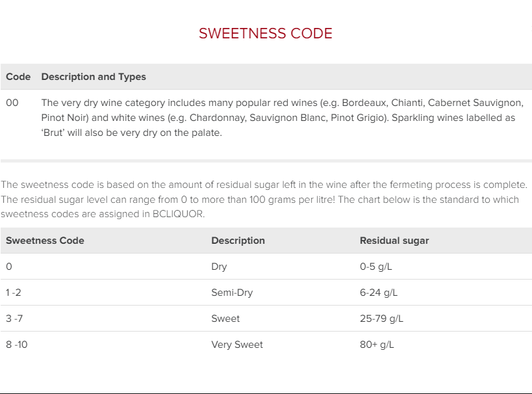Select the "Residual sugar" column header
Screen dimensions: 532x394
[x=394, y=241]
